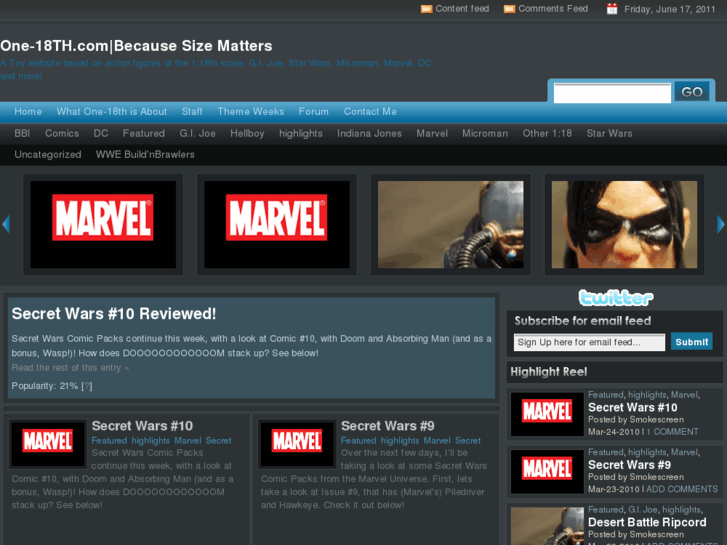727x545 pixels.
Task: Click the Comments Feed link
Action: [553, 9]
